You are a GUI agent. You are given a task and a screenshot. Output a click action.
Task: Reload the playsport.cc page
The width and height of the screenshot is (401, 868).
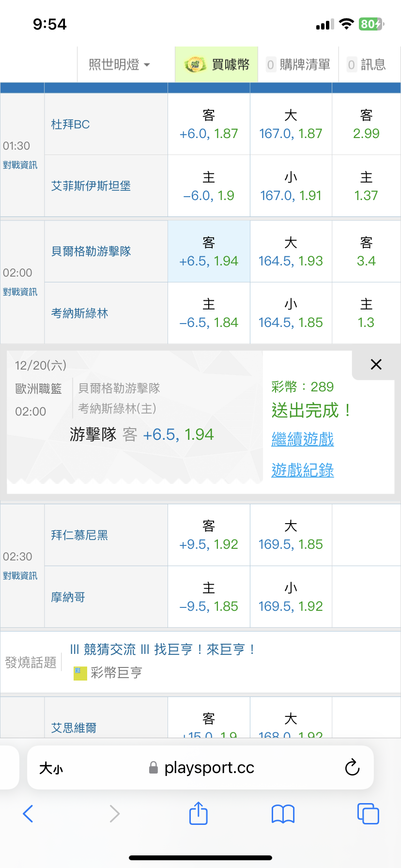coord(352,768)
